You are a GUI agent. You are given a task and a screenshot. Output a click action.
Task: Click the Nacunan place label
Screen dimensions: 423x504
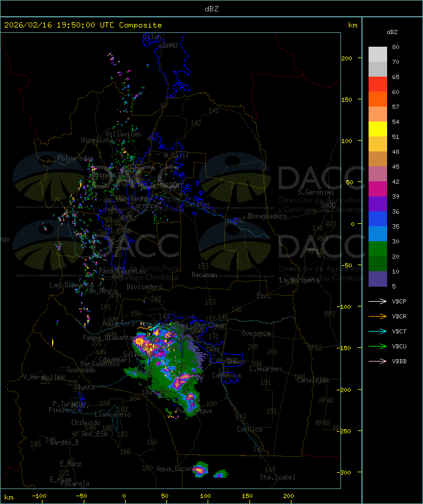pos(204,275)
